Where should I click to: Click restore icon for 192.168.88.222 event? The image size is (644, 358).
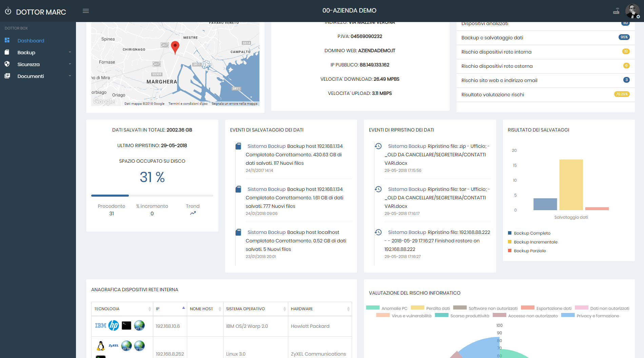coord(378,232)
